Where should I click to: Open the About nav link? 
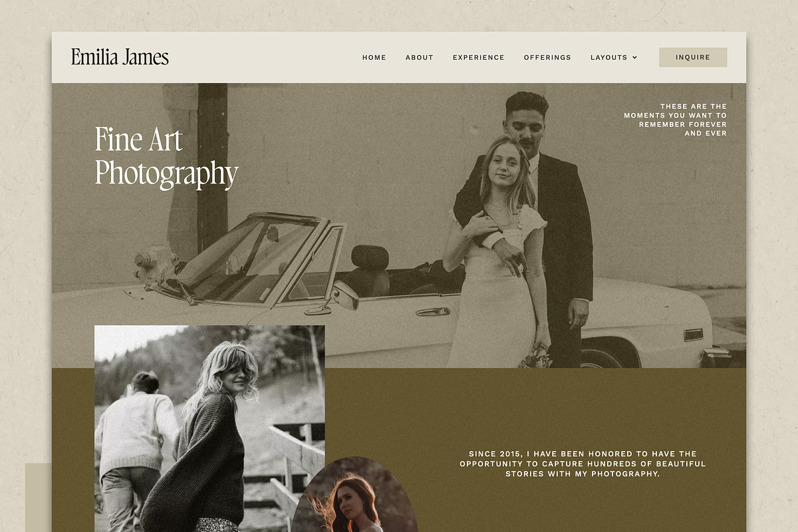point(419,57)
